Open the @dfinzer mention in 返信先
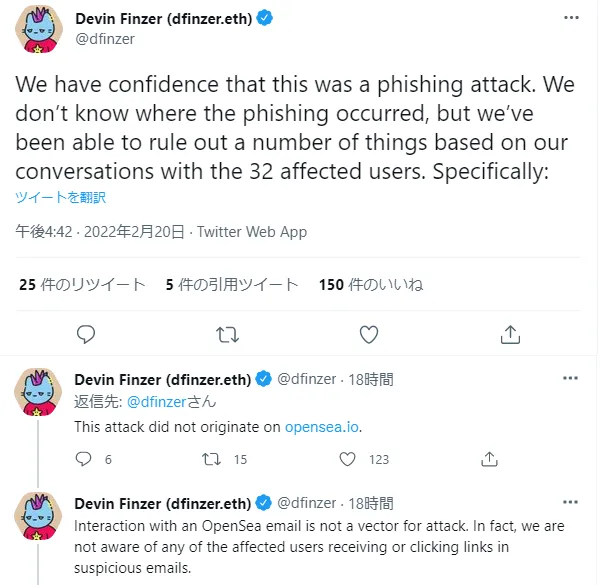Viewport: 600px width, 585px height. click(x=156, y=402)
